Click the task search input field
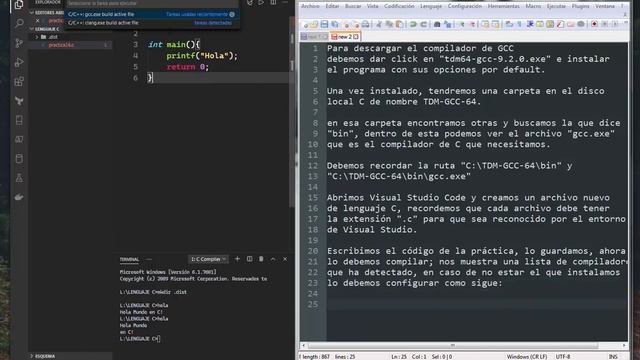This screenshot has height=360, width=640. point(151,3)
